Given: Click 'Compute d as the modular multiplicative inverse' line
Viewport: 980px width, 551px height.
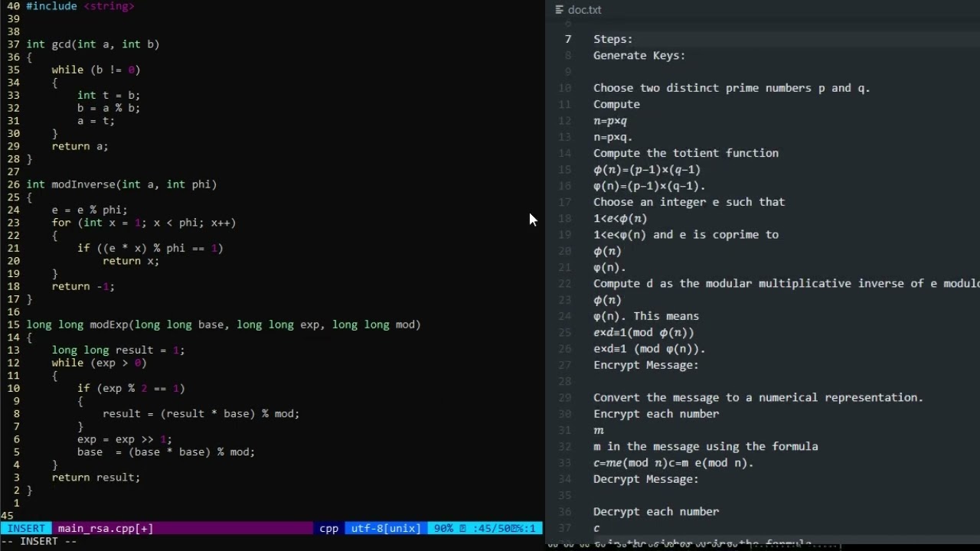Looking at the screenshot, I should [x=786, y=283].
